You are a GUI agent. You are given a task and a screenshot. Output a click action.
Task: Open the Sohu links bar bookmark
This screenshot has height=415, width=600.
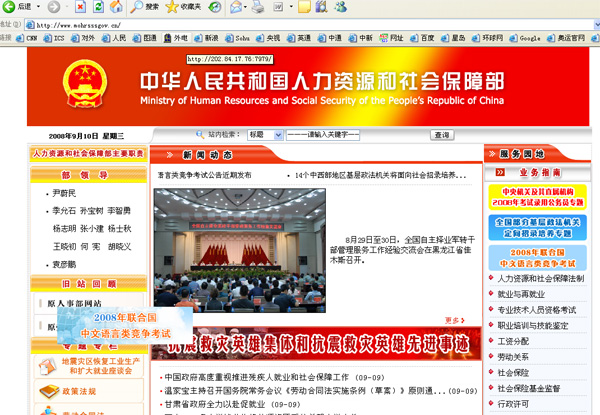(238, 38)
